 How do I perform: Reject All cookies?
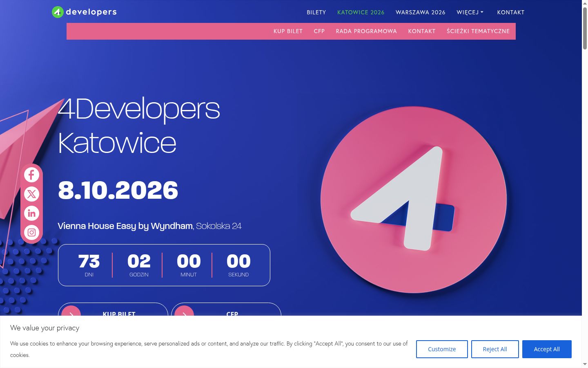click(x=495, y=349)
